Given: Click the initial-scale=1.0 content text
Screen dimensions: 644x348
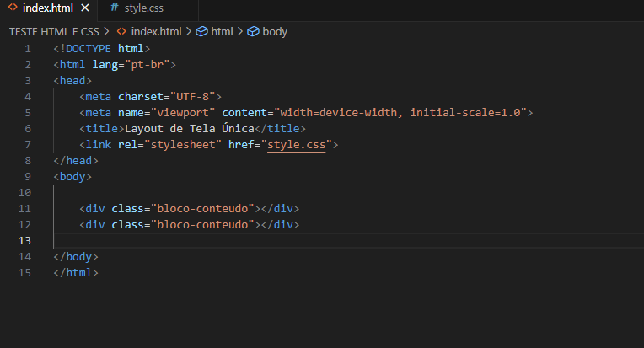Looking at the screenshot, I should pyautogui.click(x=465, y=113).
